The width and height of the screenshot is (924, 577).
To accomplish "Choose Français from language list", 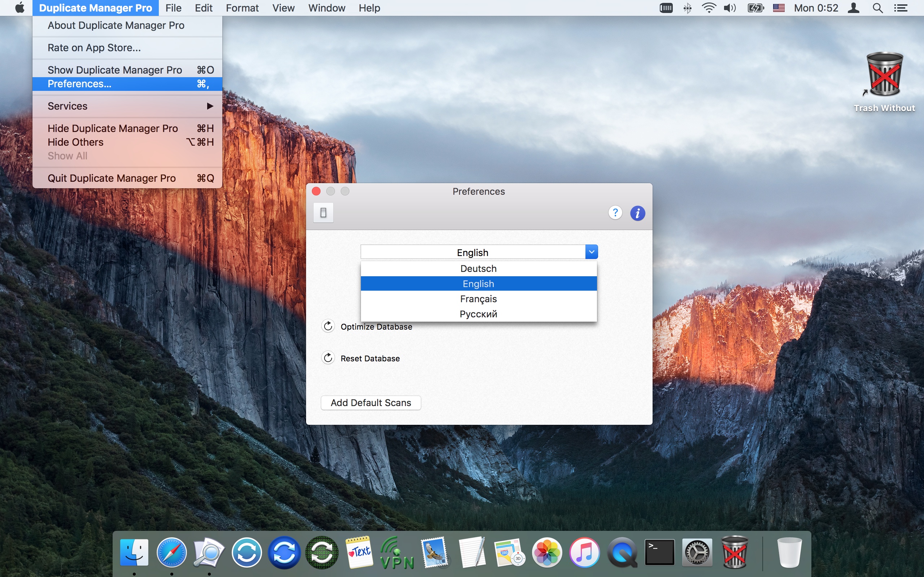I will (x=478, y=299).
